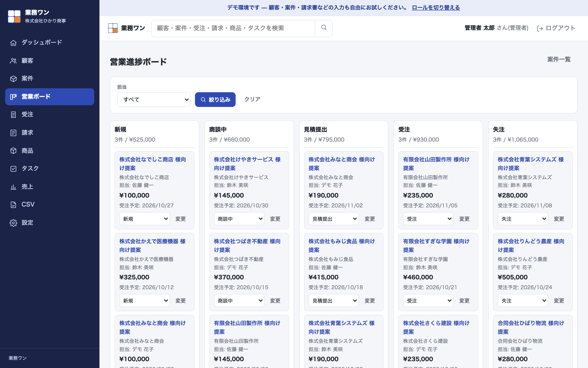Open status dropdown on ¥280,000 青葉システムズ card
The image size is (588, 368).
tap(523, 219)
